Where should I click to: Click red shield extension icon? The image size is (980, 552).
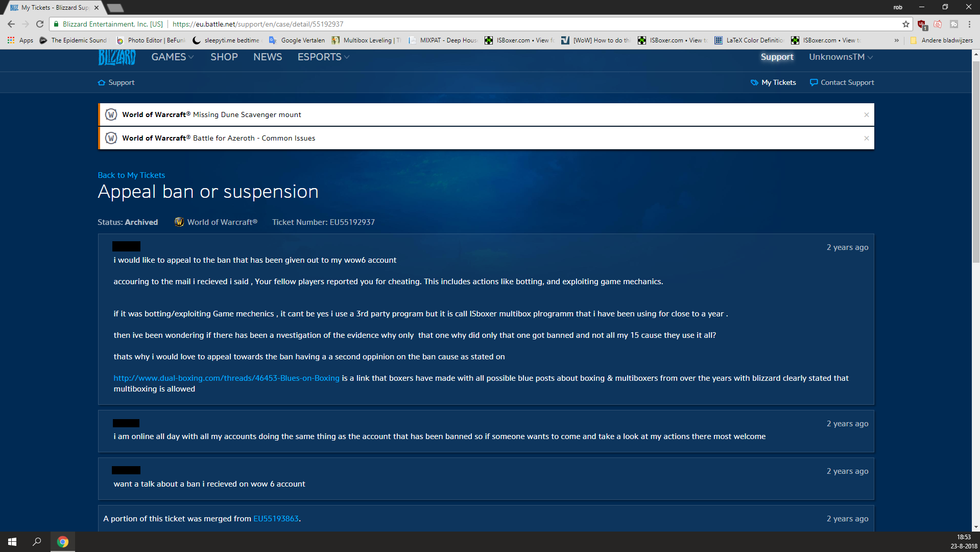(x=922, y=25)
